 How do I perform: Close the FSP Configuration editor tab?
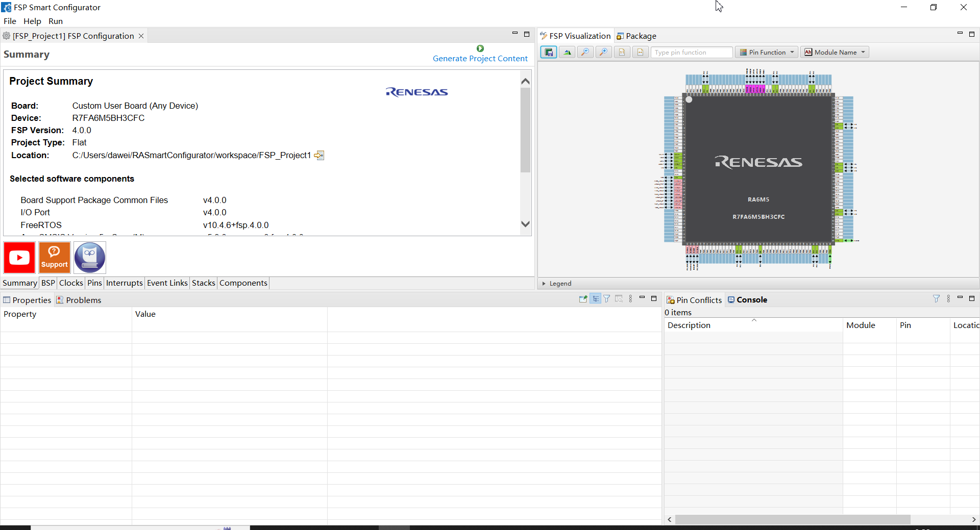coord(141,36)
